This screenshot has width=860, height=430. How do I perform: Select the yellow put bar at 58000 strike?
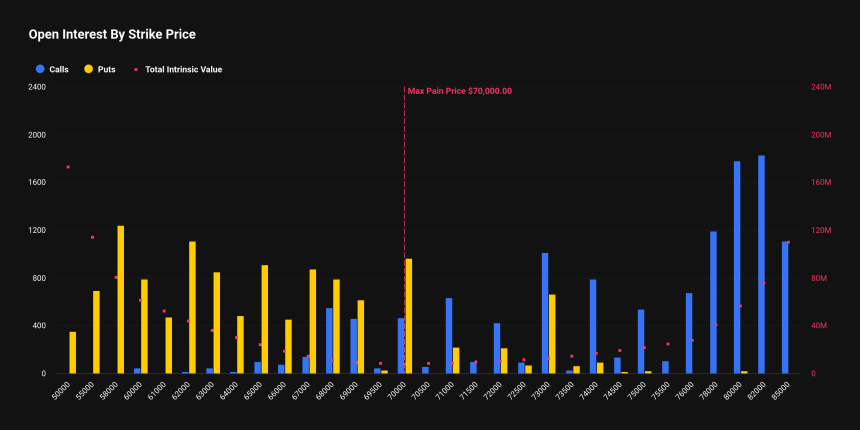click(x=121, y=300)
